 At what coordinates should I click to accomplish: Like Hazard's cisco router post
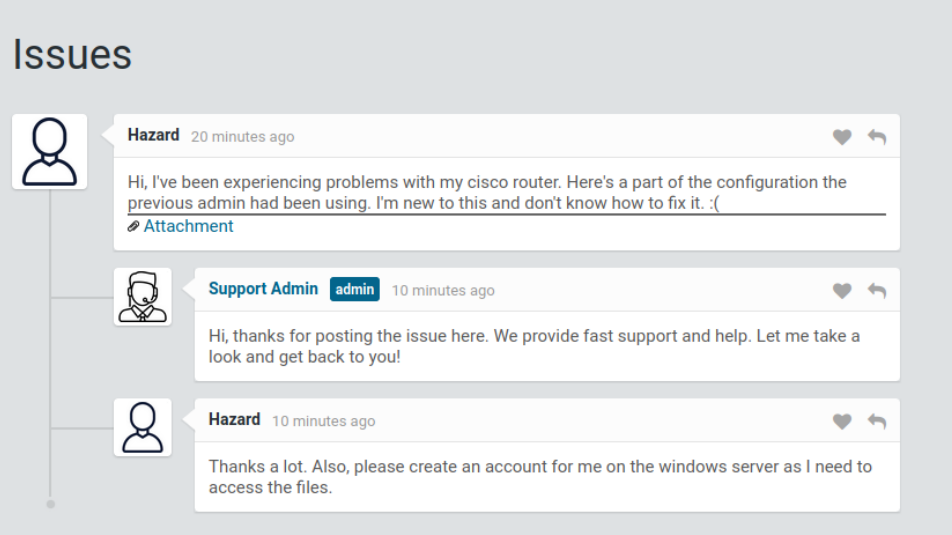click(x=842, y=137)
